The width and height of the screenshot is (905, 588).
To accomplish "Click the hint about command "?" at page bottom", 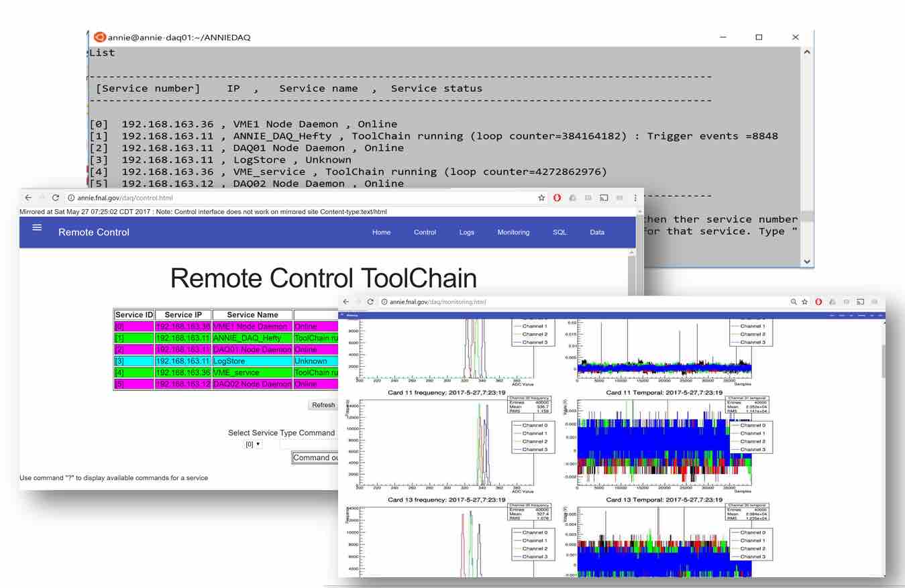I will pos(113,478).
